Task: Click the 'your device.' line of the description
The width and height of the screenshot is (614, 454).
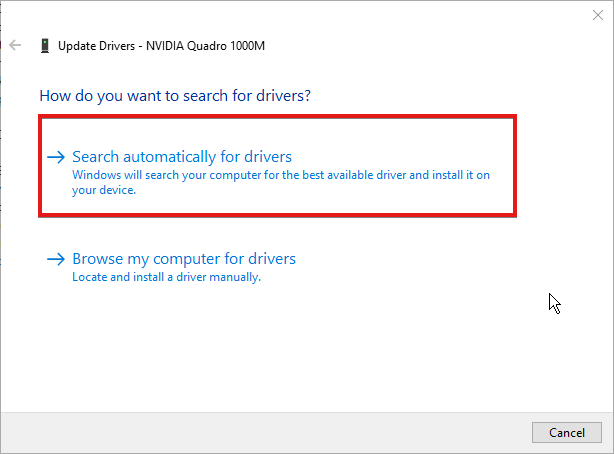Action: pyautogui.click(x=104, y=189)
